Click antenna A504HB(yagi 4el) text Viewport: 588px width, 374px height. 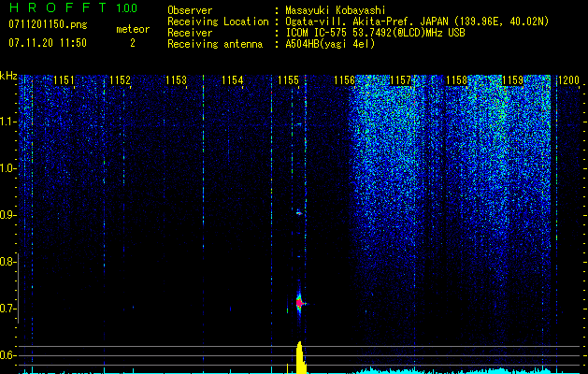click(330, 44)
